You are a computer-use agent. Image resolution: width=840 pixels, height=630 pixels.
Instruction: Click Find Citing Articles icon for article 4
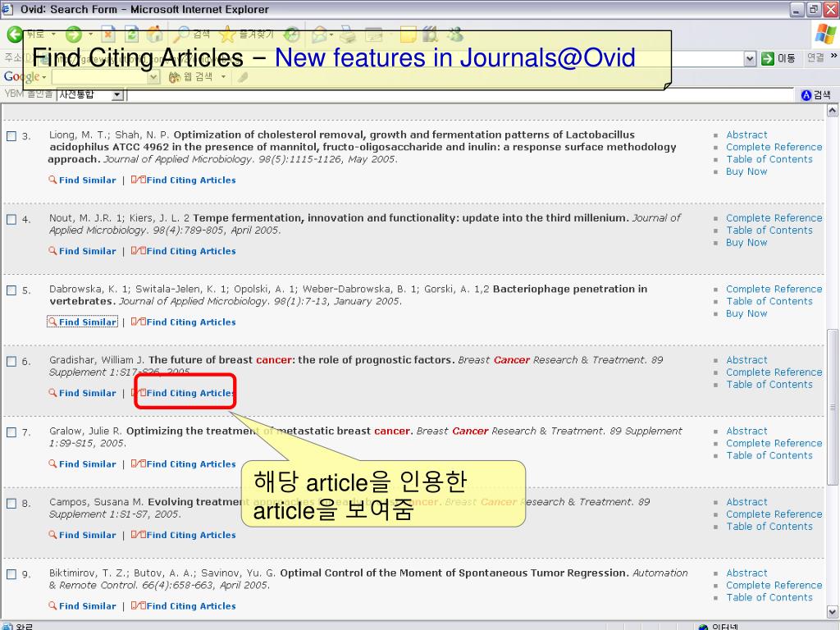[x=138, y=251]
